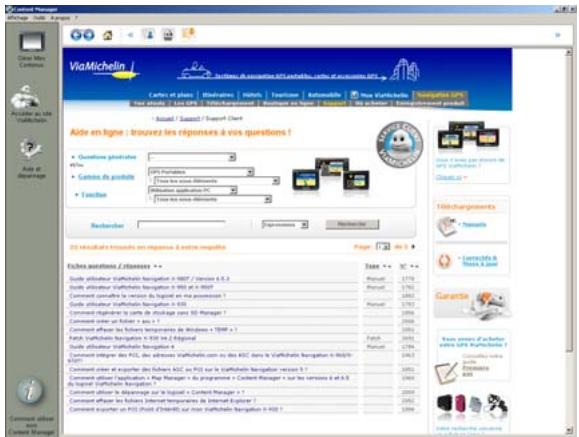579x437 pixels.
Task: Open the 'Aide et dépannage' sidebar icon
Action: pyautogui.click(x=30, y=149)
